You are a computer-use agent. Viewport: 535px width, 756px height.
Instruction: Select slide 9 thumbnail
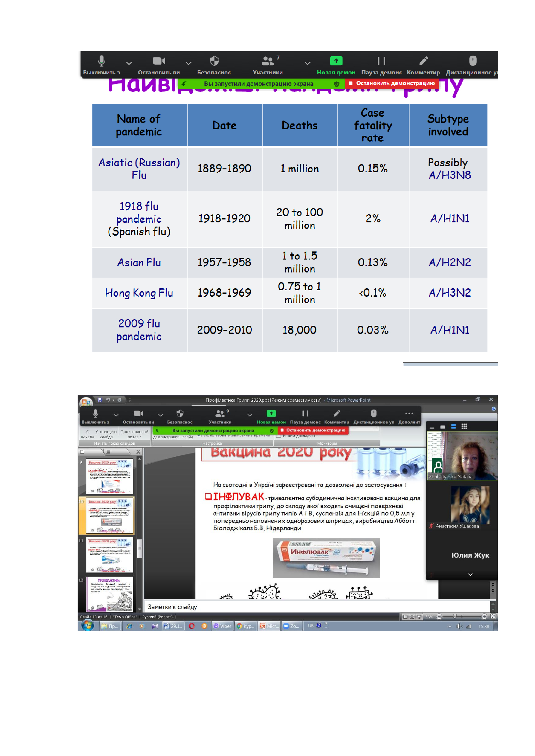tap(110, 476)
